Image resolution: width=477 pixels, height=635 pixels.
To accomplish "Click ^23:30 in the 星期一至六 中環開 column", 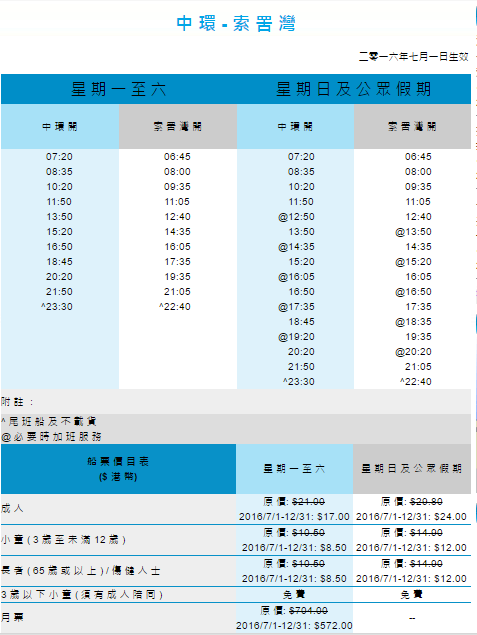I will [57, 307].
